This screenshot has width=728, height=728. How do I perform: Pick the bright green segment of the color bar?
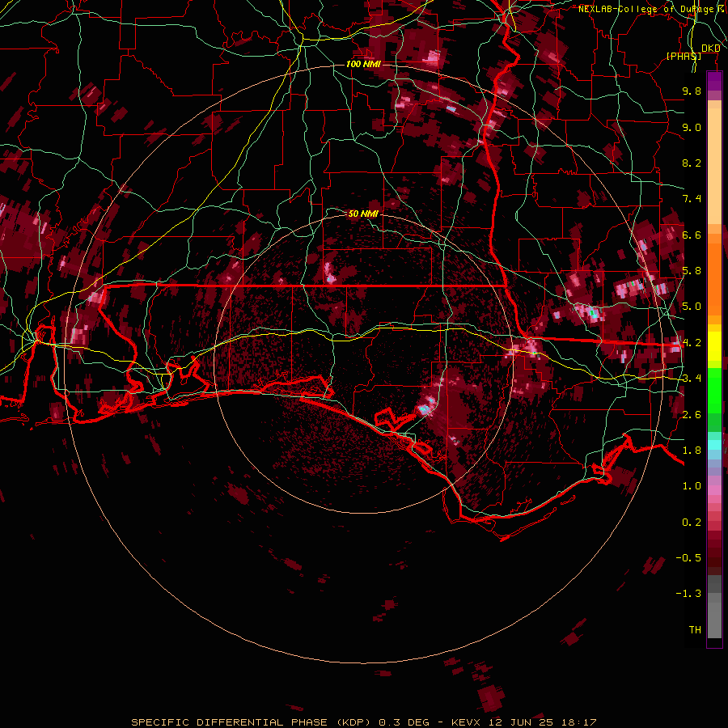[x=714, y=389]
